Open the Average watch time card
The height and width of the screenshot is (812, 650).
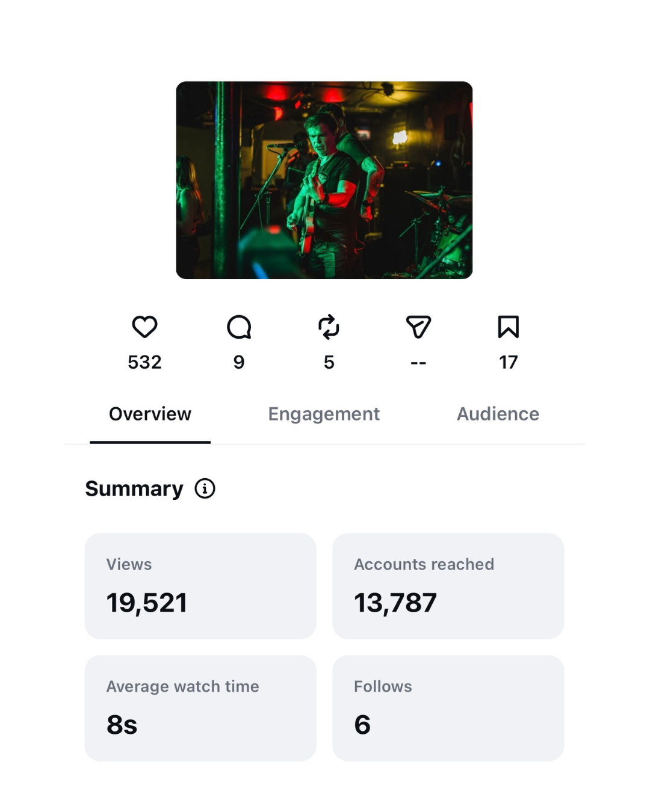click(200, 708)
